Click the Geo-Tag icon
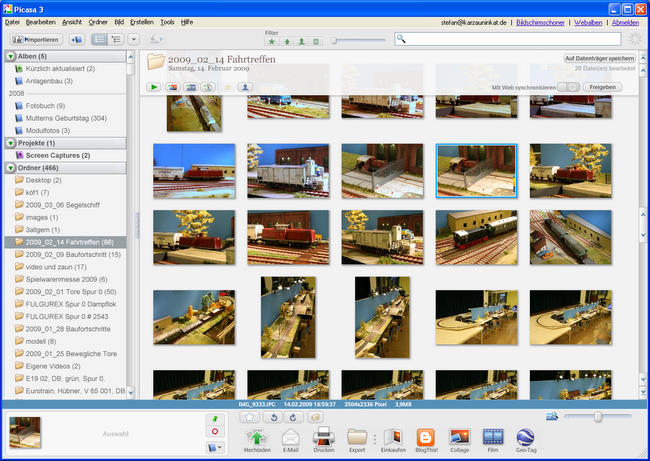The width and height of the screenshot is (650, 461). click(525, 437)
